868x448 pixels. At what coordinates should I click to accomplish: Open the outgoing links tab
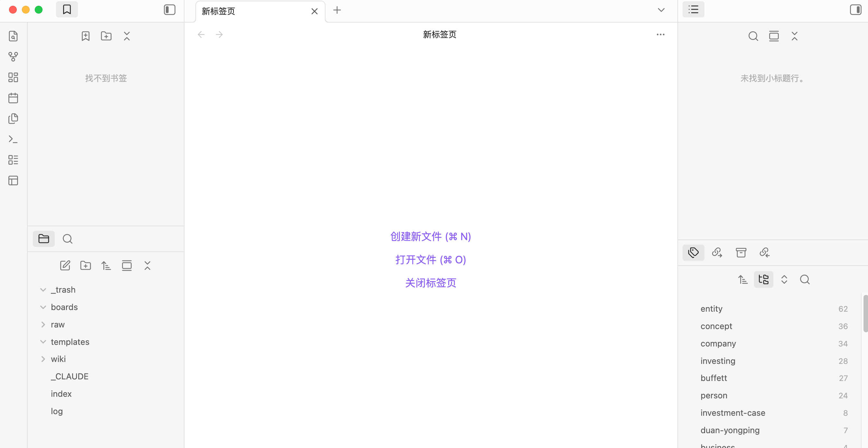(x=717, y=252)
